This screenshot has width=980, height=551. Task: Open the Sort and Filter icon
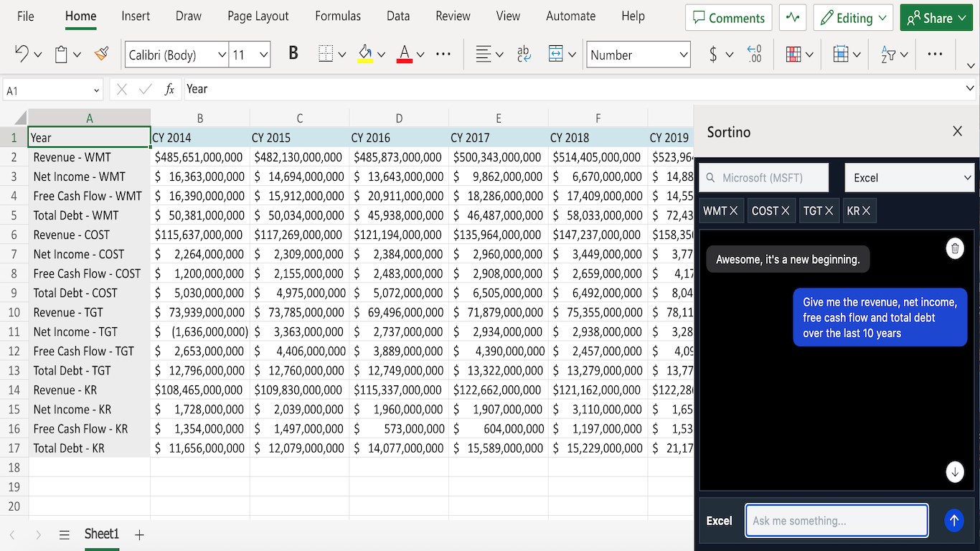pyautogui.click(x=888, y=55)
